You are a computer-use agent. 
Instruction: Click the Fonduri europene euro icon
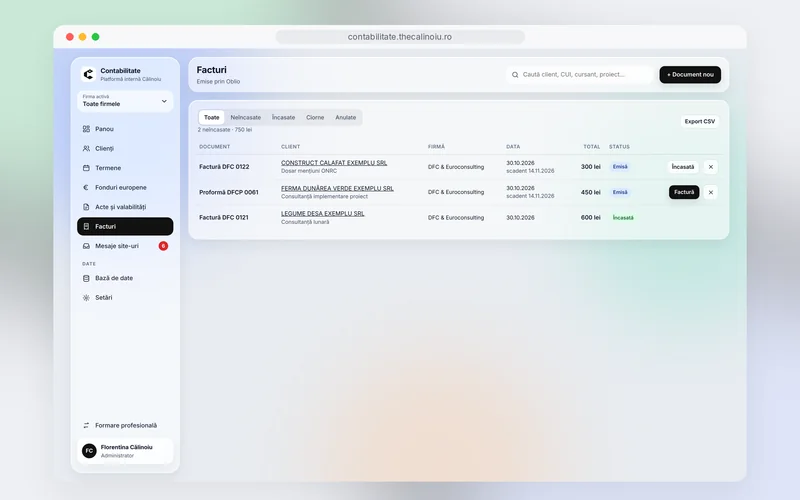coord(86,187)
